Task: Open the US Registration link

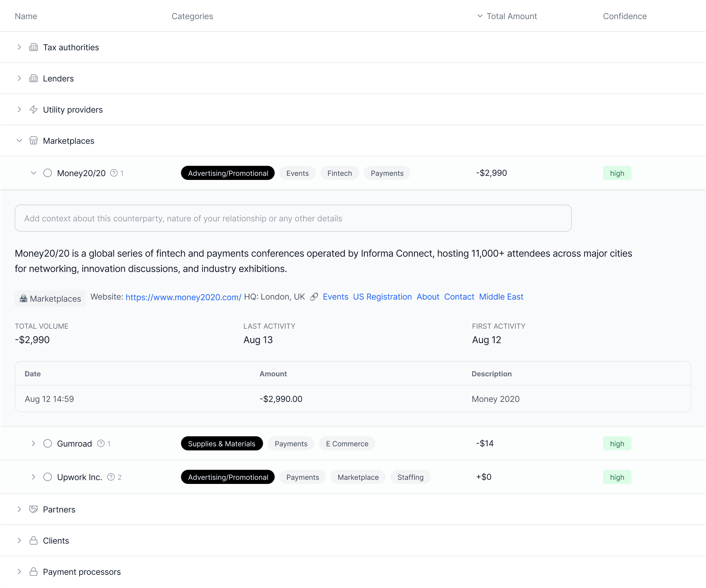Action: [x=382, y=297]
